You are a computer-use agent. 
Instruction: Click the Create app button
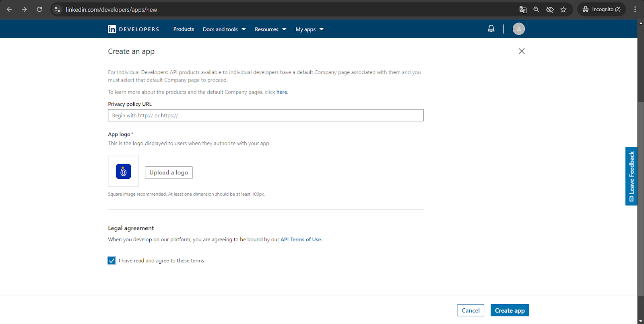510,310
